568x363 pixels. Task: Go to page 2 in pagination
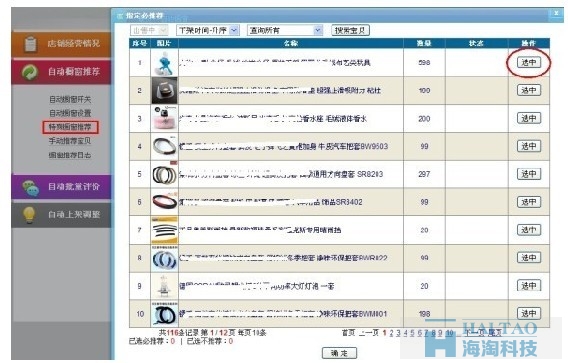(391, 333)
